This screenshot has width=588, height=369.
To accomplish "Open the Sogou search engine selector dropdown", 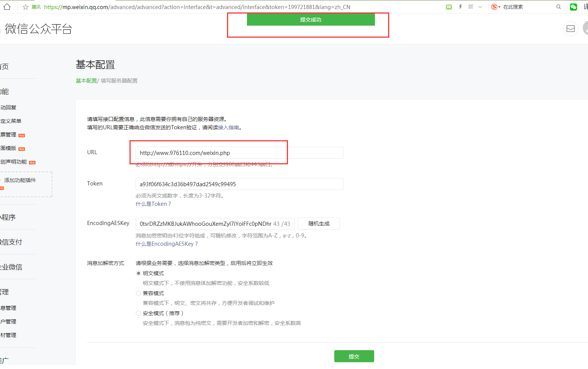I will coord(496,7).
